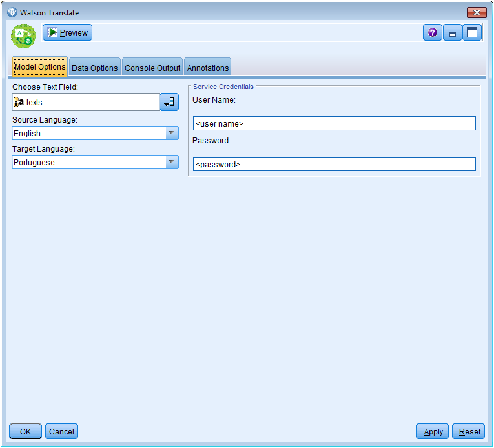Screen dimensions: 494x448
Task: Click the User Name input field
Action: [x=334, y=123]
